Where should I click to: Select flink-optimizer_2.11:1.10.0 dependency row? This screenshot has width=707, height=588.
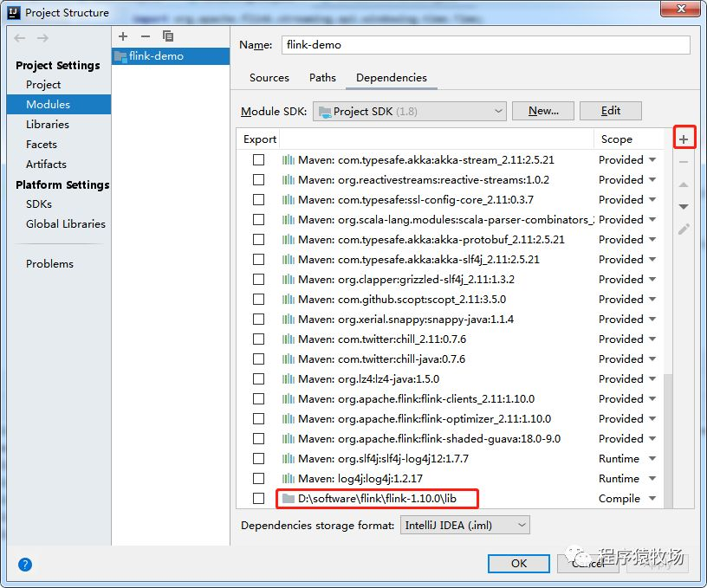tap(450, 419)
